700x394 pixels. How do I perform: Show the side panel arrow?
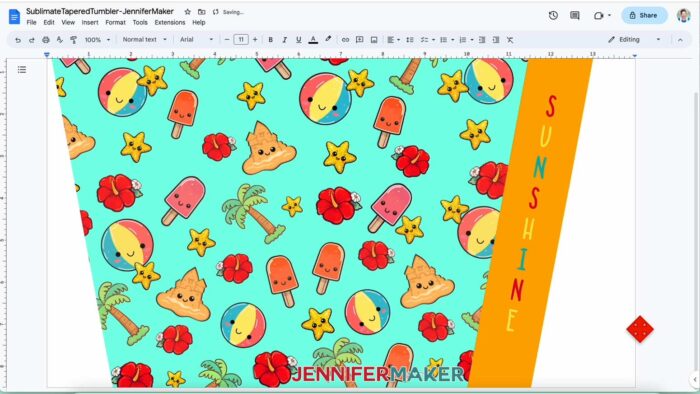tap(695, 379)
